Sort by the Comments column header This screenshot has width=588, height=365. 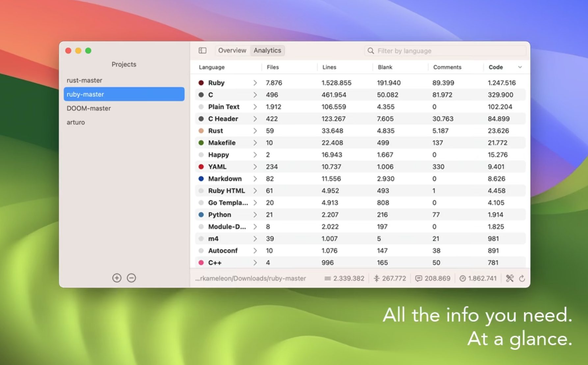pos(447,67)
